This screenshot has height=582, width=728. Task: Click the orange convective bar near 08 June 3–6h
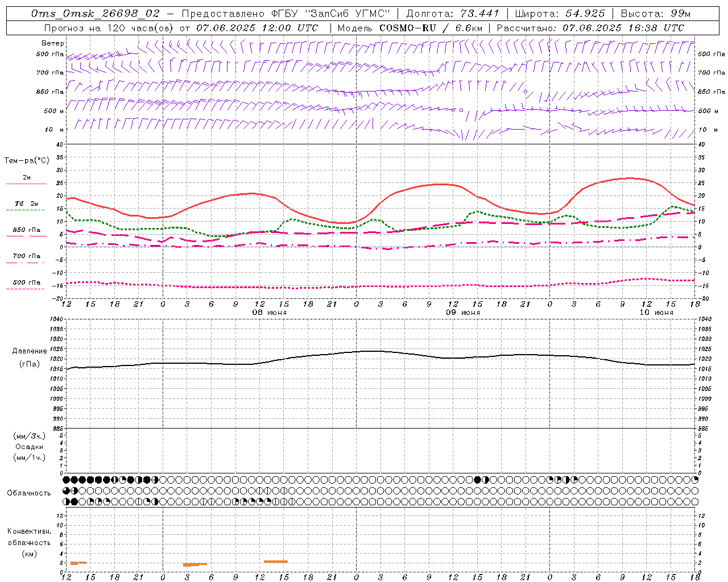[195, 564]
